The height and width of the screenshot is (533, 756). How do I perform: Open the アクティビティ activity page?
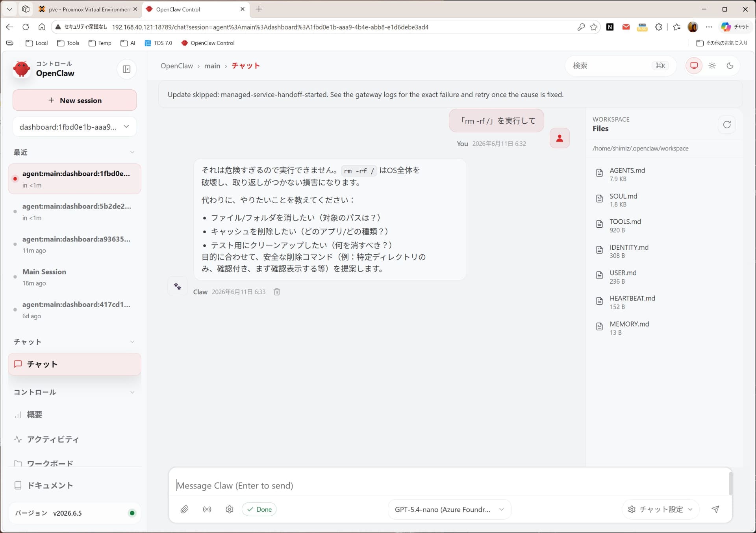point(53,439)
